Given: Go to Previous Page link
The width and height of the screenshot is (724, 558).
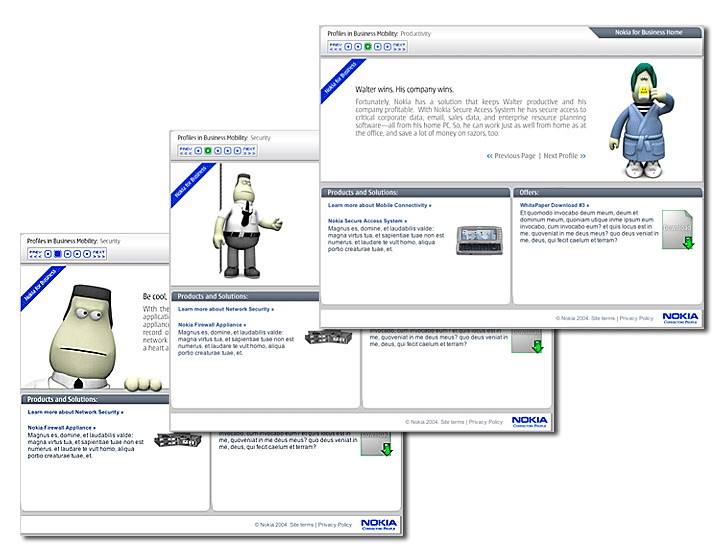Looking at the screenshot, I should click(511, 156).
